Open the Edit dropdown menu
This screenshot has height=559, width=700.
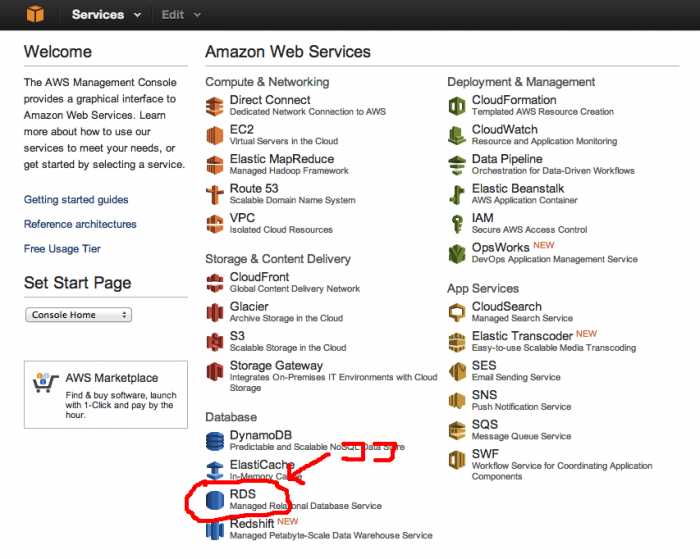point(181,15)
